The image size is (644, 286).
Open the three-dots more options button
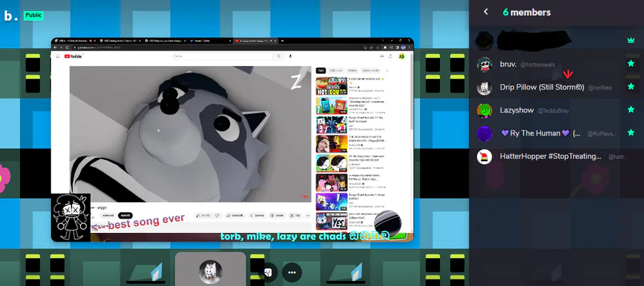pyautogui.click(x=292, y=272)
